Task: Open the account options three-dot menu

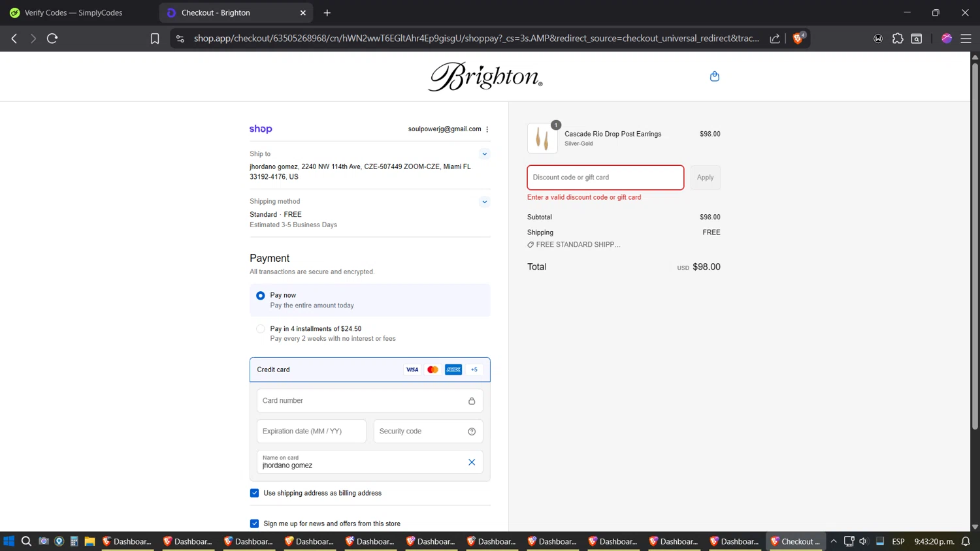Action: point(487,129)
